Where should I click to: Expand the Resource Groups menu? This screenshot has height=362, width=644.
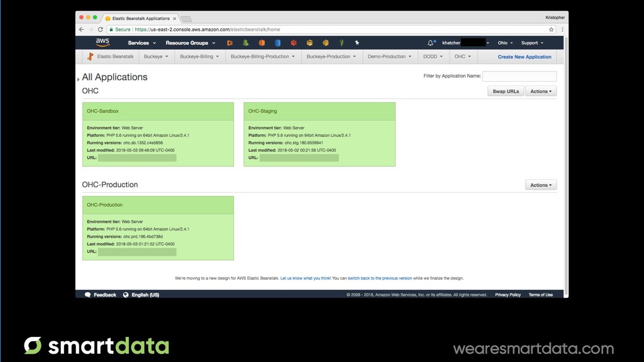pos(190,43)
